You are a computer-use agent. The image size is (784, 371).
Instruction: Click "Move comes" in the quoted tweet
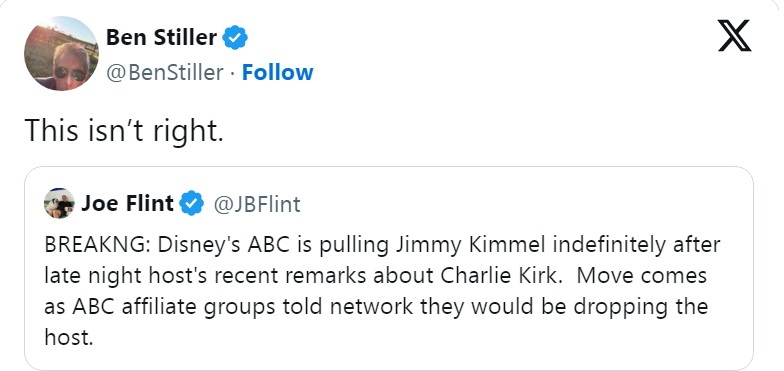click(x=642, y=276)
